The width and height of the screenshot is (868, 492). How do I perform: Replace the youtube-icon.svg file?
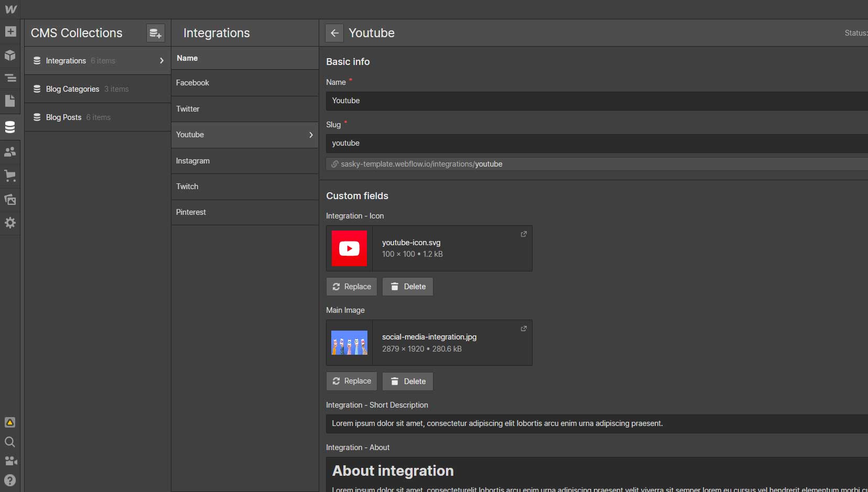351,287
